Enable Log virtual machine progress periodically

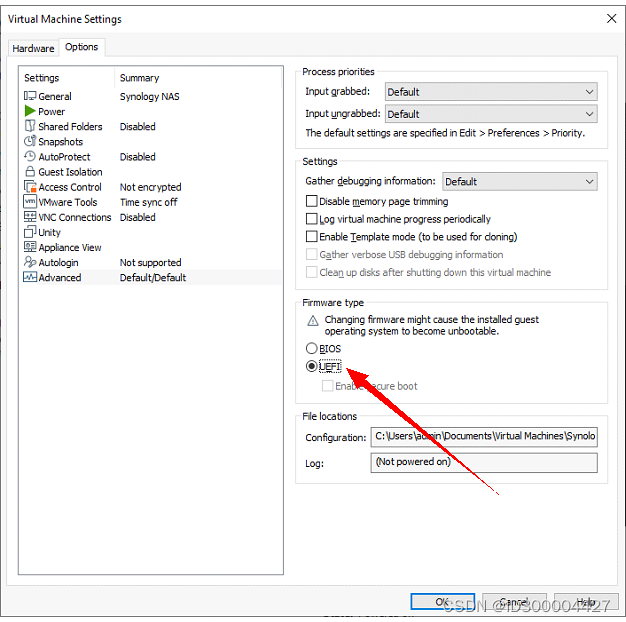coord(311,219)
